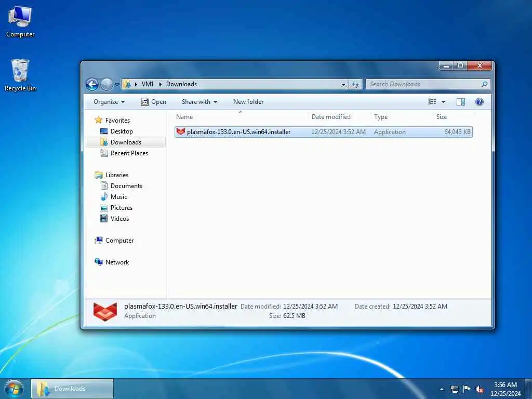The height and width of the screenshot is (399, 532).
Task: Click the folder icon in address bar
Action: [127, 84]
